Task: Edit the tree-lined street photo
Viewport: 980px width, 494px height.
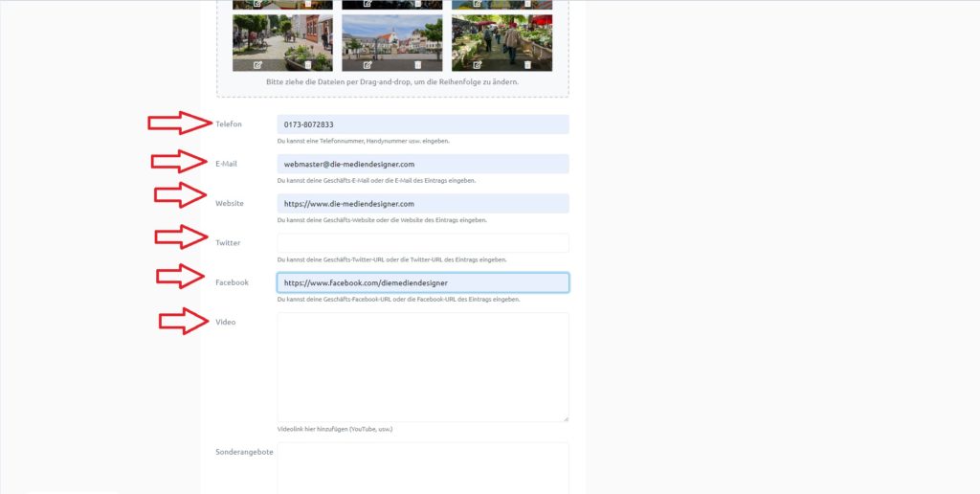Action: tap(257, 65)
